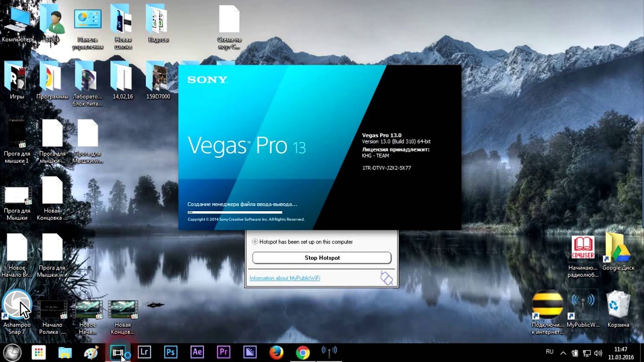Open the Видосы folder

click(x=158, y=23)
